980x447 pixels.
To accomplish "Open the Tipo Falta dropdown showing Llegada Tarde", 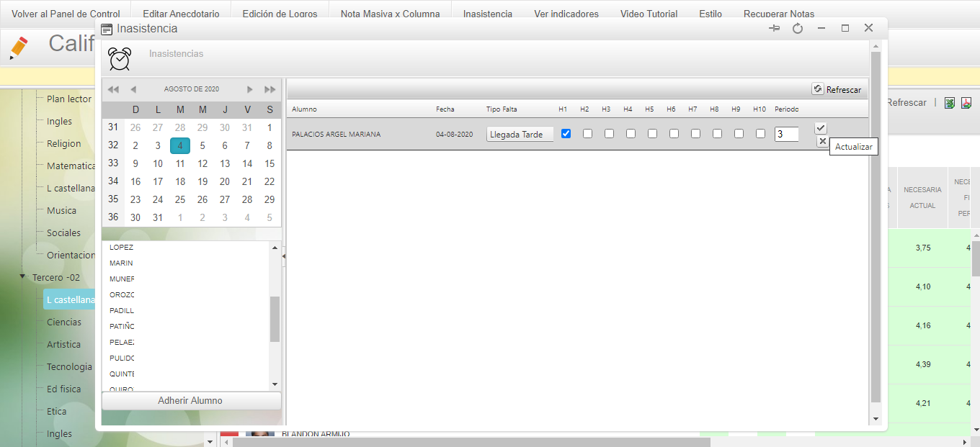I will click(x=520, y=135).
